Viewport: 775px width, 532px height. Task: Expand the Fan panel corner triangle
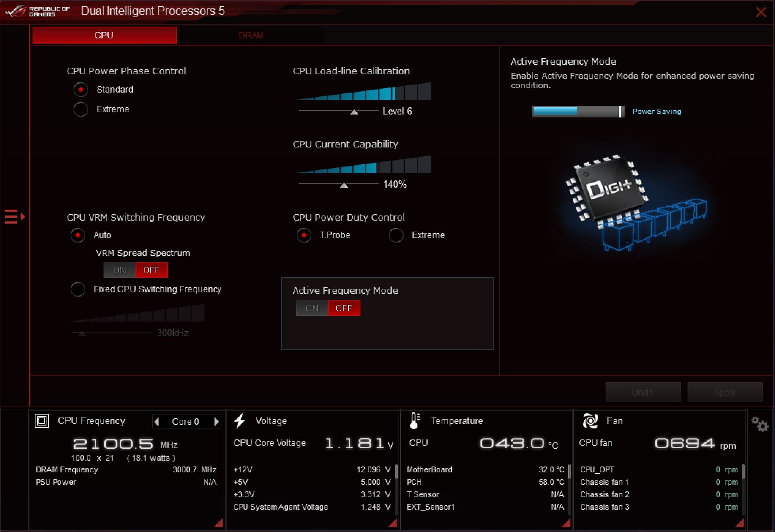tap(740, 523)
